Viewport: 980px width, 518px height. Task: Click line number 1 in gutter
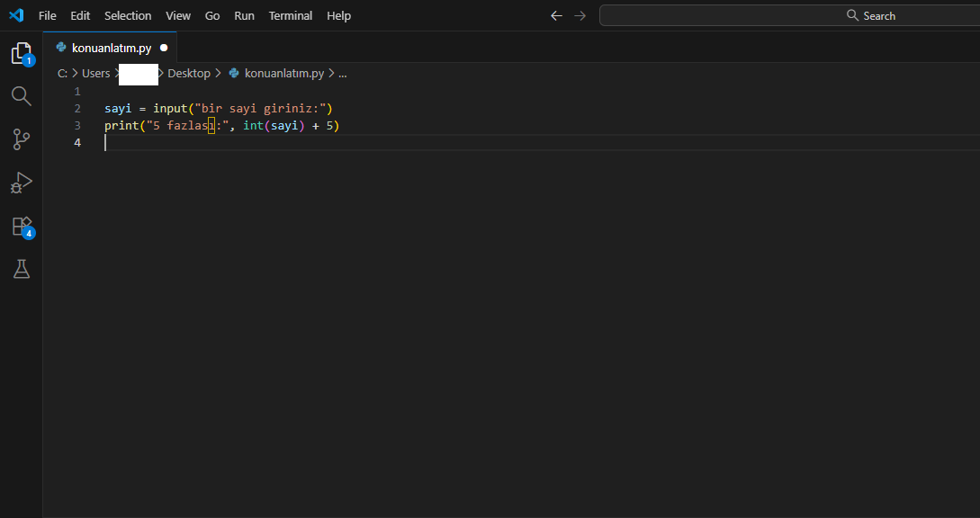(x=77, y=91)
